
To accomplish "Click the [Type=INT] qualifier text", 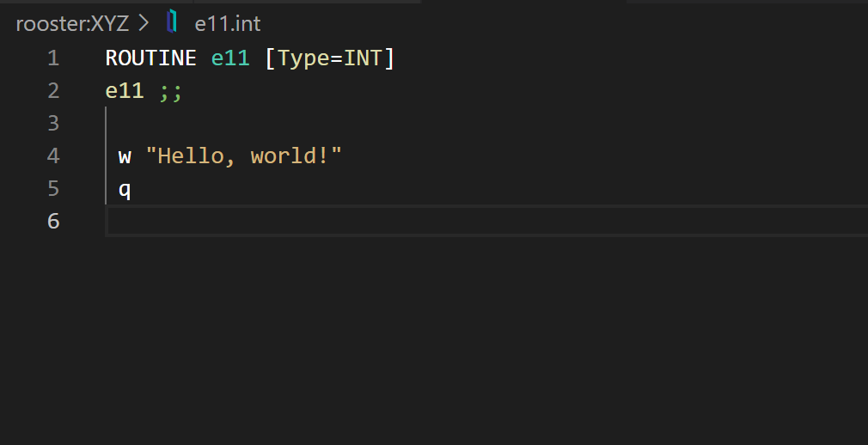I will [329, 58].
